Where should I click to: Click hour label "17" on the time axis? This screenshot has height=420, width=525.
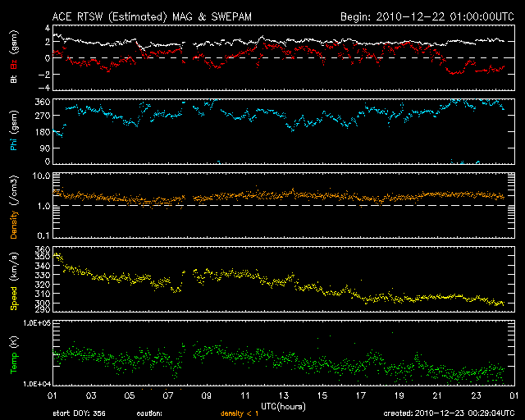click(x=361, y=396)
